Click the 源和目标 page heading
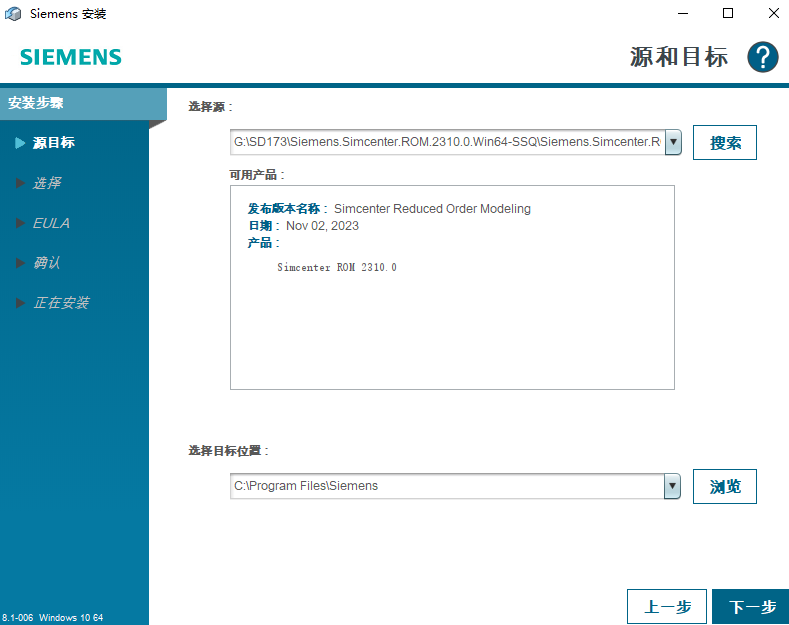Screen dimensions: 789x625 click(x=679, y=57)
